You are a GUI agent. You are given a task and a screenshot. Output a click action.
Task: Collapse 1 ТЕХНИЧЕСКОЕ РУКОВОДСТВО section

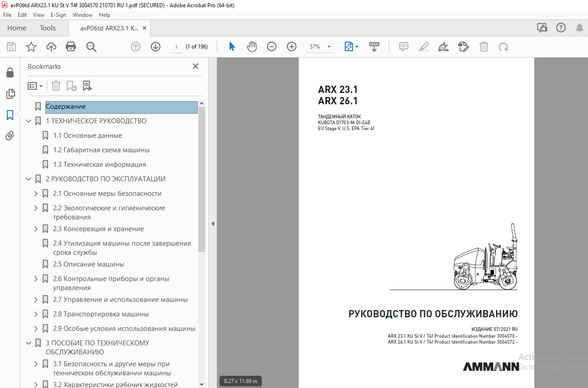pyautogui.click(x=29, y=121)
